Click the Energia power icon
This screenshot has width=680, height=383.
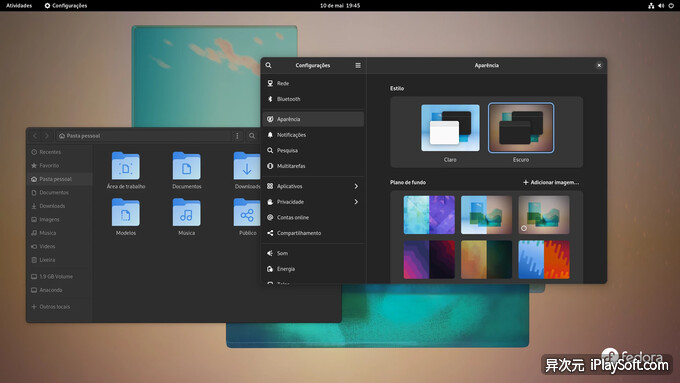point(270,269)
